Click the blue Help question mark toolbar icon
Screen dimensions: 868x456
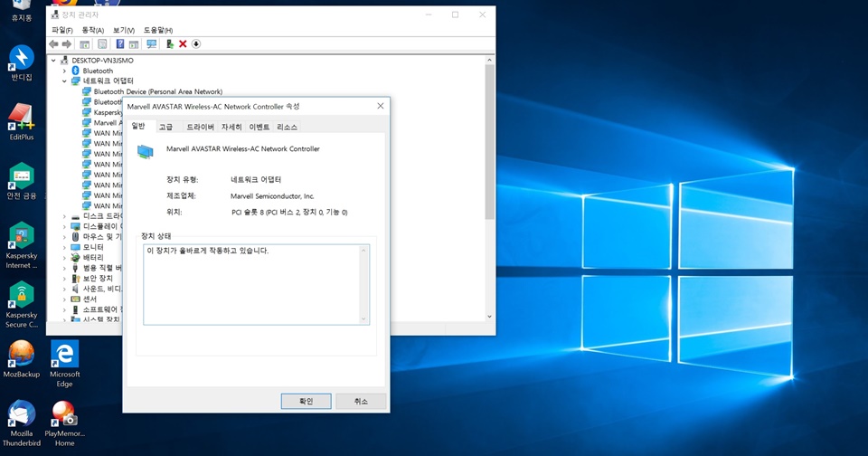(119, 43)
